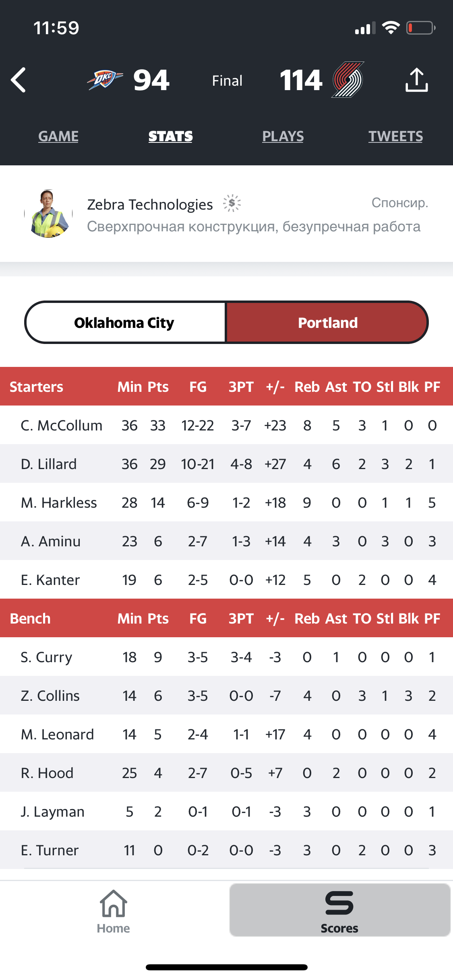
Task: Switch to the GAME tab
Action: coord(58,136)
